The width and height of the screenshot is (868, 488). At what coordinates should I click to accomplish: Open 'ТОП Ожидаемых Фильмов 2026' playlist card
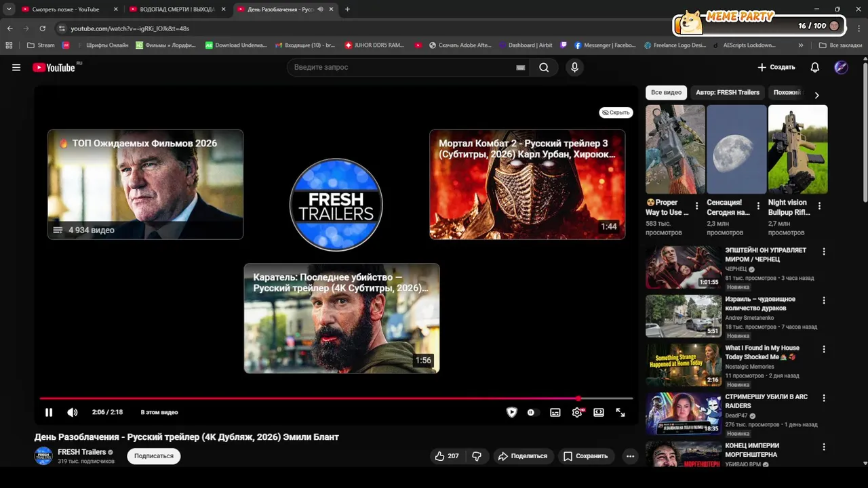coord(145,184)
